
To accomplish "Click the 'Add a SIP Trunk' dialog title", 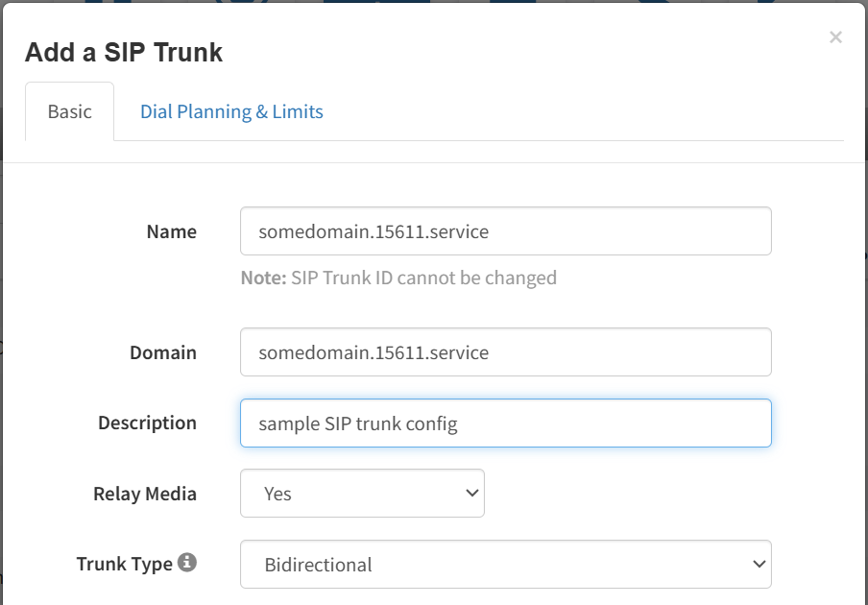I will pyautogui.click(x=124, y=52).
